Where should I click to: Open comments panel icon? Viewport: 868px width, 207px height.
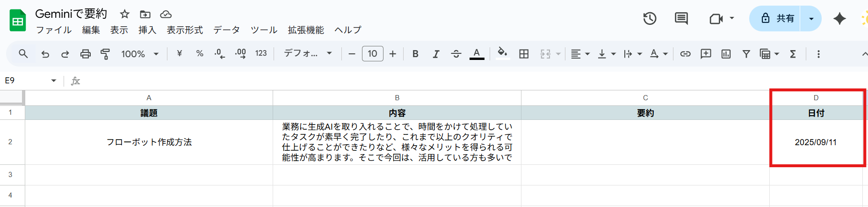[x=681, y=19]
